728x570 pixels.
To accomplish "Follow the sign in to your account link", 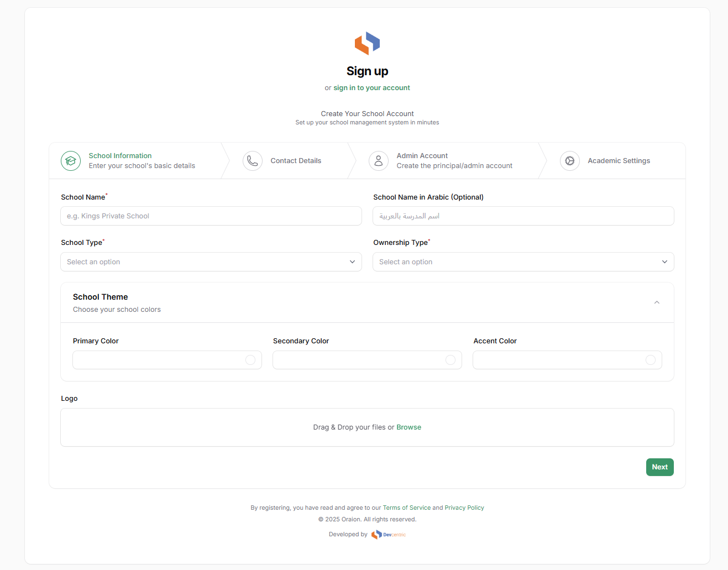I will [x=371, y=88].
